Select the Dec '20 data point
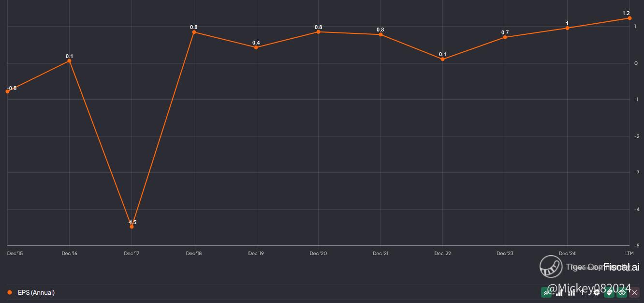Screen dimensions: 644x303 click(318, 32)
